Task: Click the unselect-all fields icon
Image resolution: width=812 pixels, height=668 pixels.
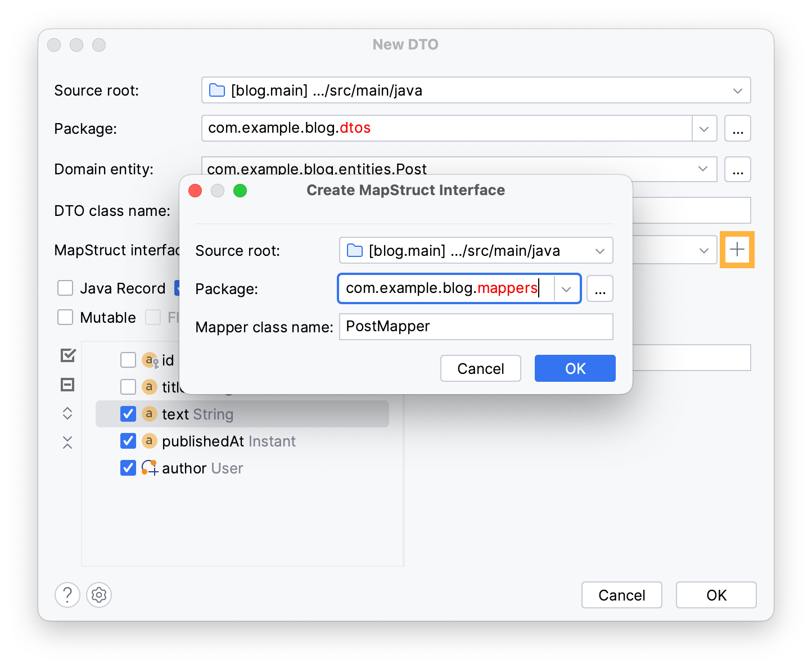Action: (67, 385)
